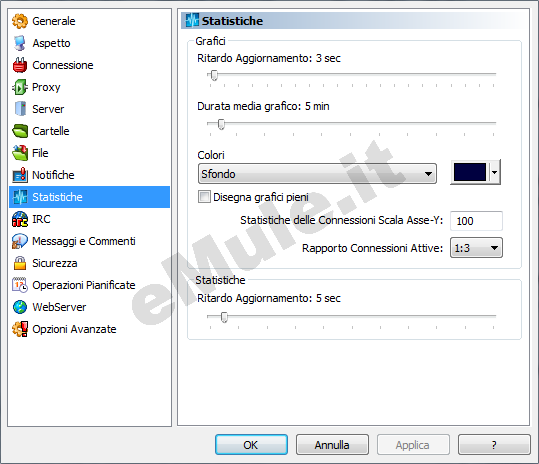Viewport: 539px width, 464px height.
Task: Open the Sicurezza padlock icon
Action: pos(20,263)
